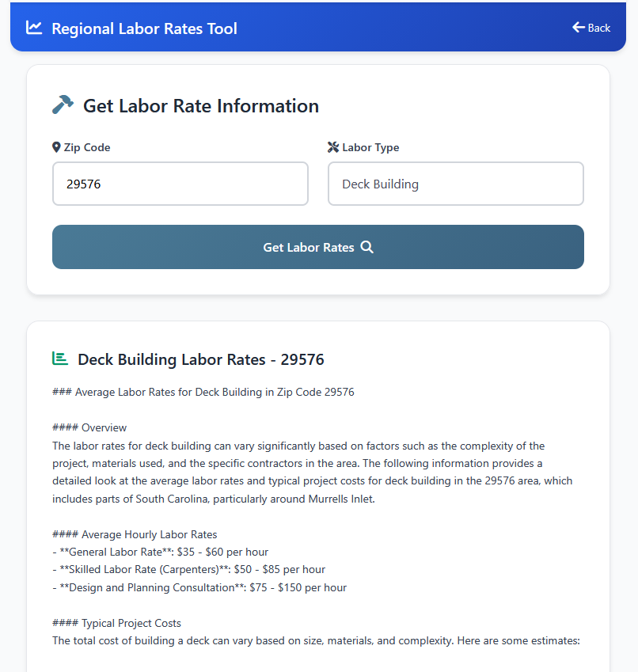Select the hammer icon beside Get Labor Rate Information

63,104
